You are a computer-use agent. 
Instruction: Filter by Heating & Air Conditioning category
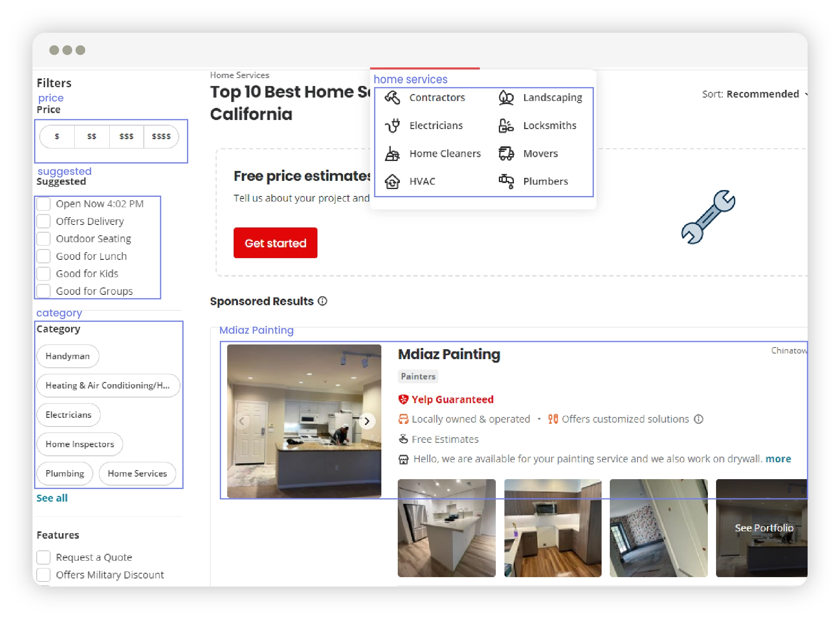[108, 385]
